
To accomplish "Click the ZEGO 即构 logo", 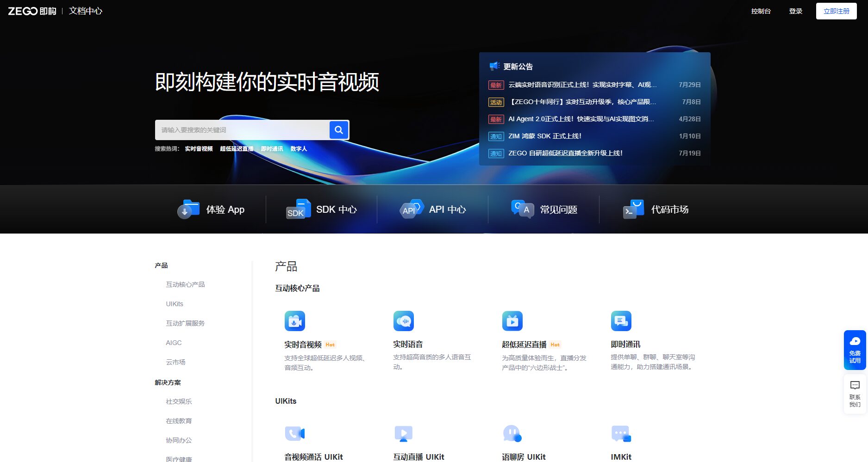I will pos(32,11).
